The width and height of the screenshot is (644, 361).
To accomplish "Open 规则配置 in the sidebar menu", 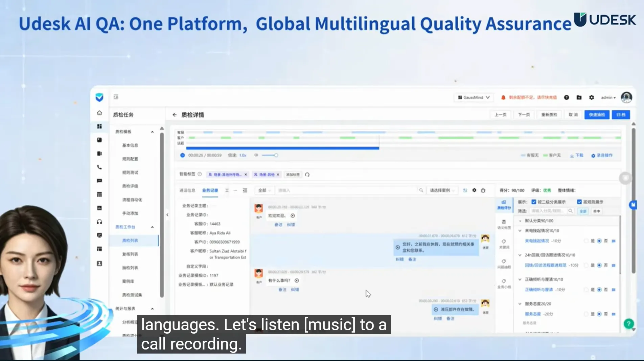I will (130, 159).
